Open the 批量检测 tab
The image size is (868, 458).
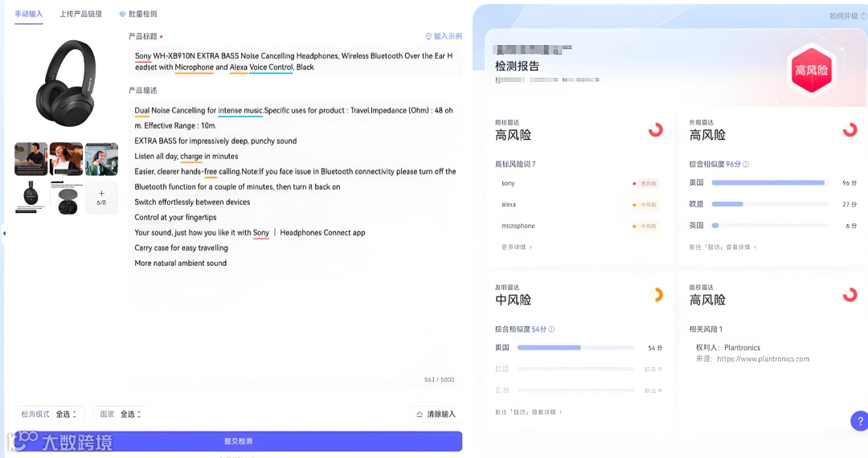[x=143, y=14]
